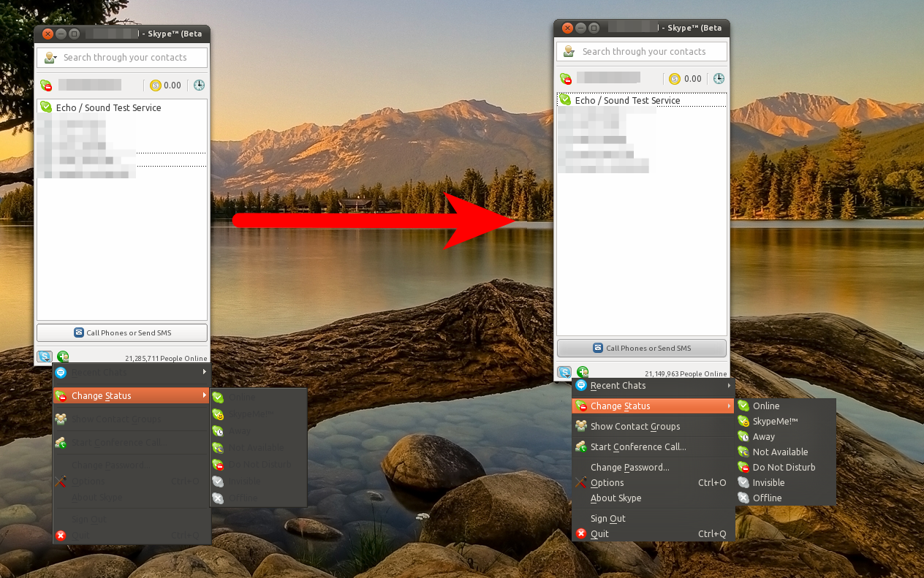Focus the contact search field in right Skype window
The height and width of the screenshot is (578, 924).
coord(642,52)
